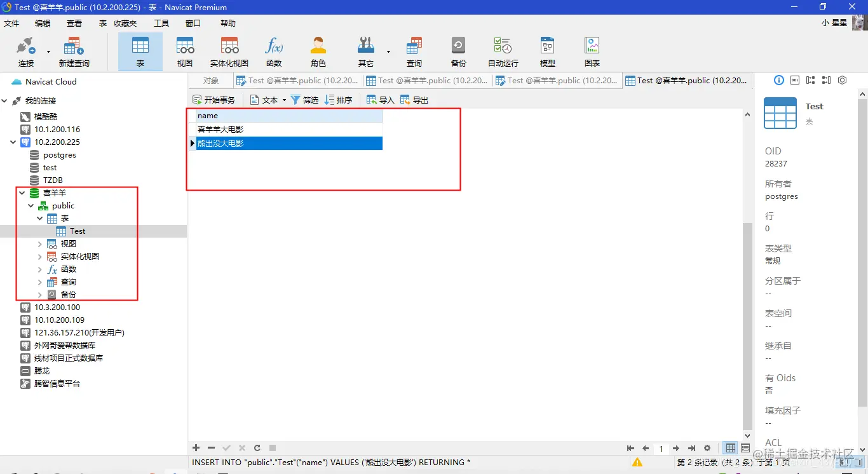Switch to form view
The image size is (868, 474).
click(x=745, y=448)
